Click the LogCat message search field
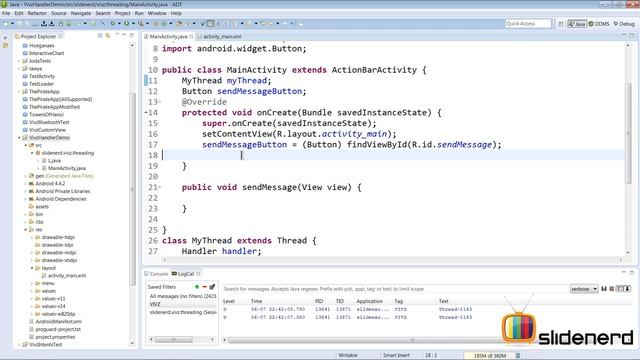Screen dimensions: 640x360 pos(395,289)
